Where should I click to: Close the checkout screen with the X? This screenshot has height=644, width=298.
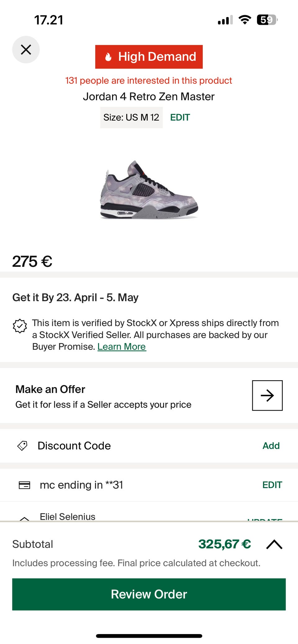tap(26, 50)
